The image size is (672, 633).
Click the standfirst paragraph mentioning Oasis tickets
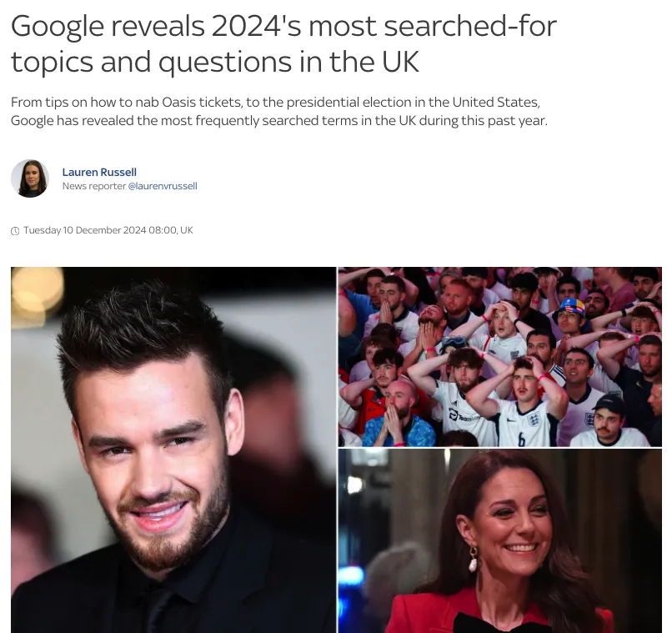click(x=279, y=112)
